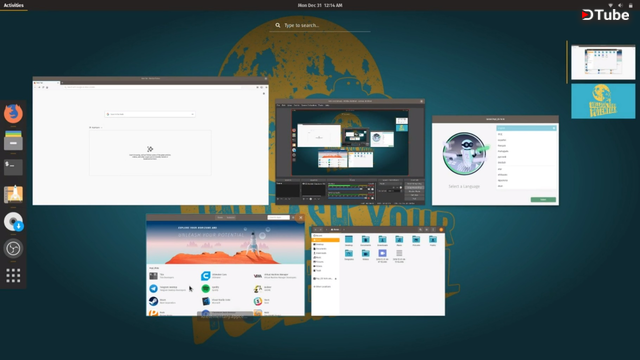Image resolution: width=640 pixels, height=360 pixels.
Task: Close the Pop!_Shop window preview
Action: click(301, 218)
